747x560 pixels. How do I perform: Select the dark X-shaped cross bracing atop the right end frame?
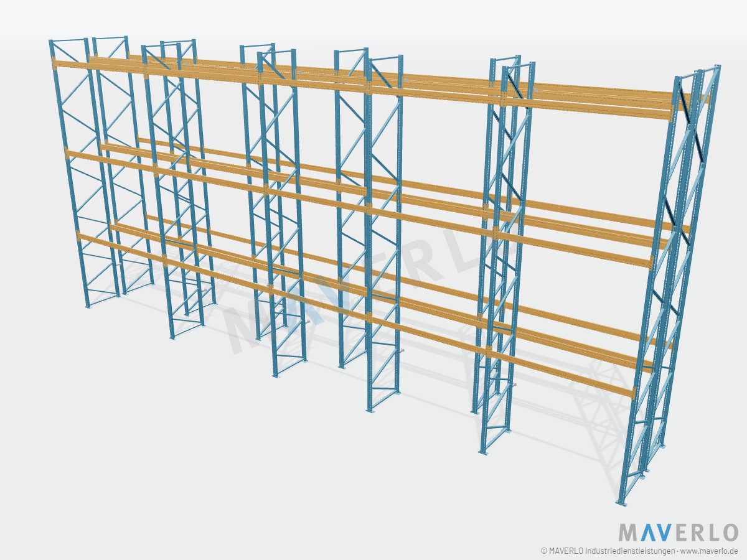[691, 124]
